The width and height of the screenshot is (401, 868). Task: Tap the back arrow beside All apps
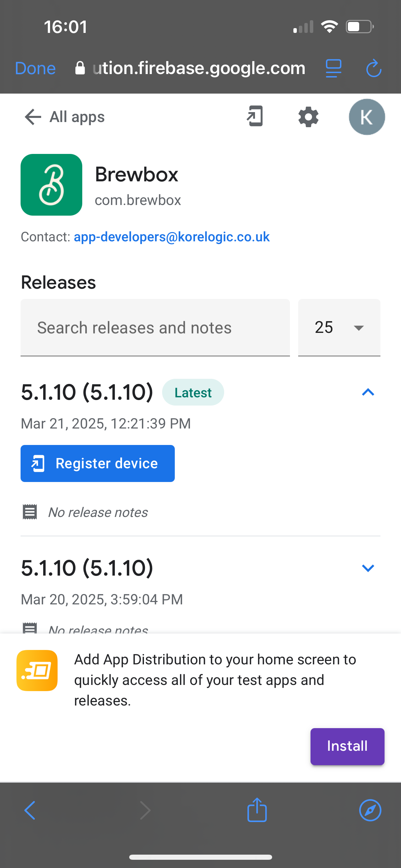(x=33, y=117)
